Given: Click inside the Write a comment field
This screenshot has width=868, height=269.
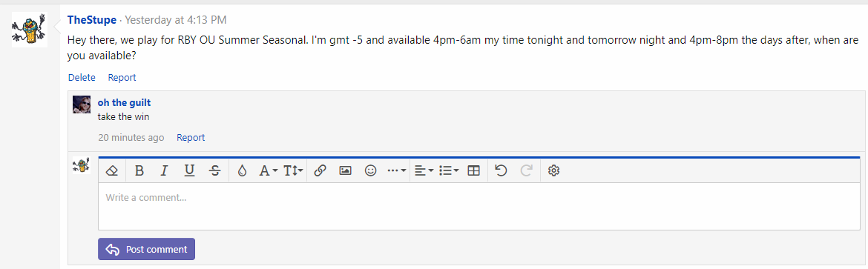Looking at the screenshot, I should tap(479, 206).
